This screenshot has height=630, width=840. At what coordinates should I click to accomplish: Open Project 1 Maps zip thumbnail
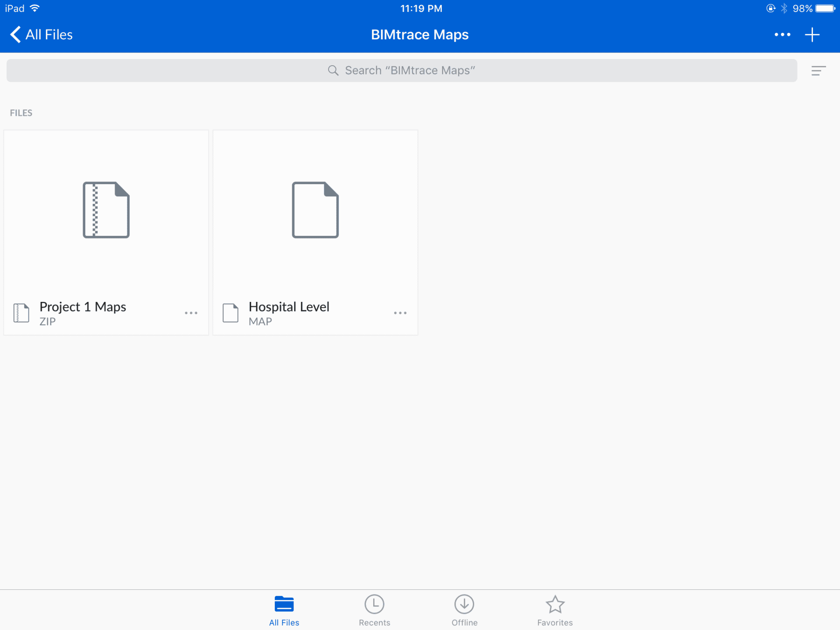click(x=106, y=210)
